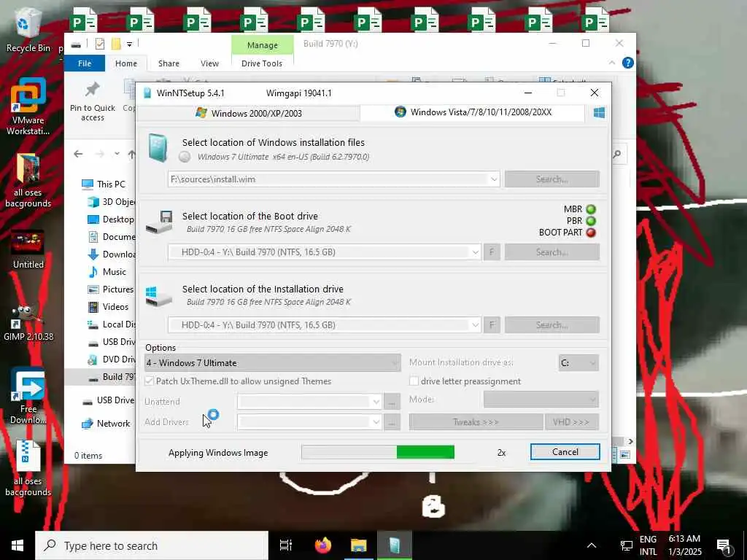
Task: Open the VHD >>> options
Action: pyautogui.click(x=572, y=422)
